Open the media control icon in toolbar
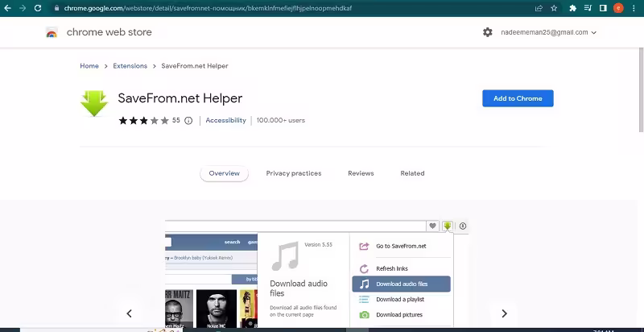The height and width of the screenshot is (332, 644). pos(588,8)
